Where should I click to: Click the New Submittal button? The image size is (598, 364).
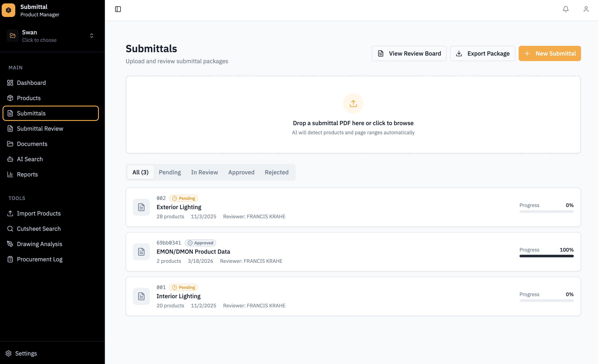[549, 54]
